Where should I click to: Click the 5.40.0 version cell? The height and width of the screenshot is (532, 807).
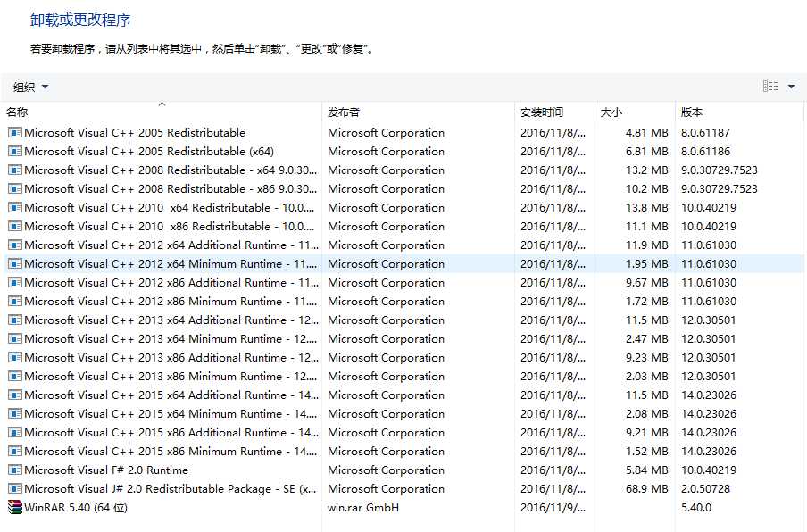click(x=695, y=508)
